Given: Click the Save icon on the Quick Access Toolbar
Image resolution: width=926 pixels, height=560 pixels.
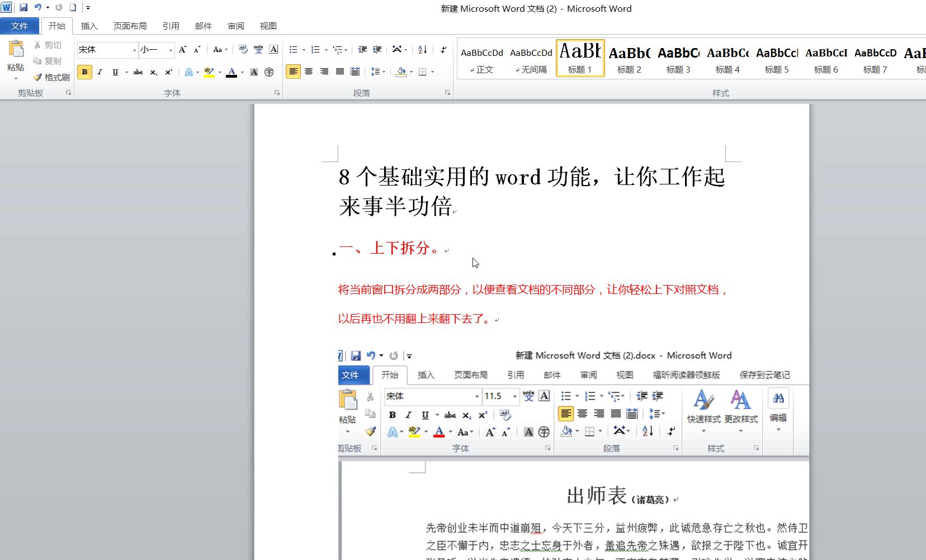Looking at the screenshot, I should 22,7.
